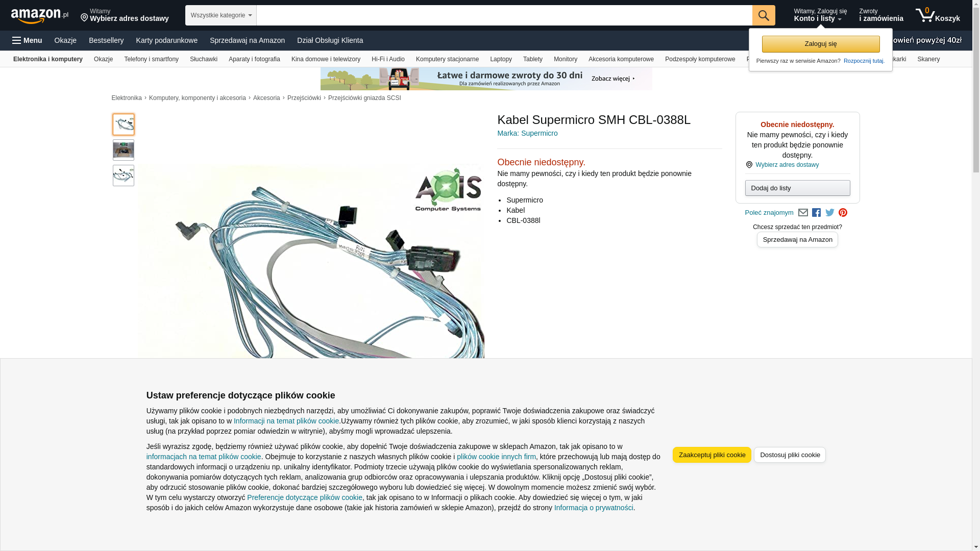Share the product on Pinterest icon
Viewport: 980px width, 551px height.
coord(843,213)
